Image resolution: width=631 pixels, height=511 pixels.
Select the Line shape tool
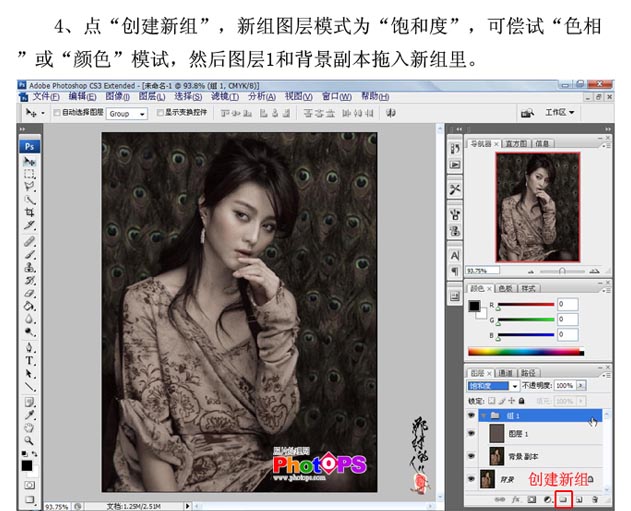[x=29, y=386]
